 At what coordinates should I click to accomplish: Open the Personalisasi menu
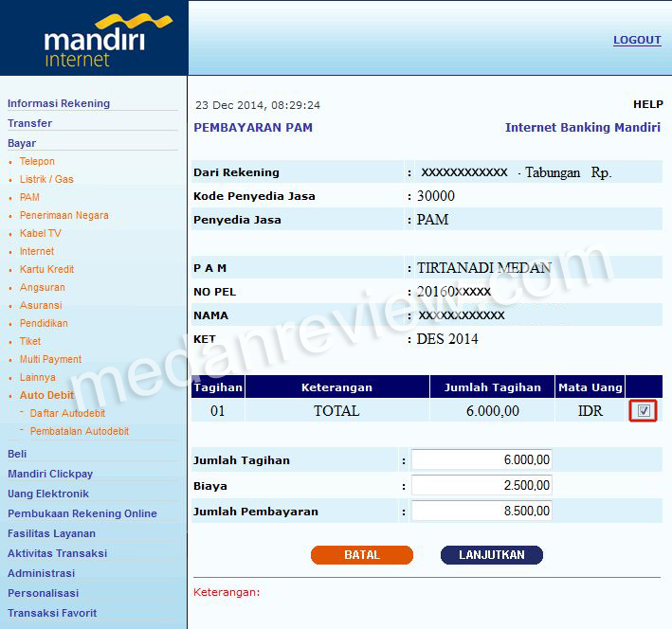pyautogui.click(x=44, y=593)
